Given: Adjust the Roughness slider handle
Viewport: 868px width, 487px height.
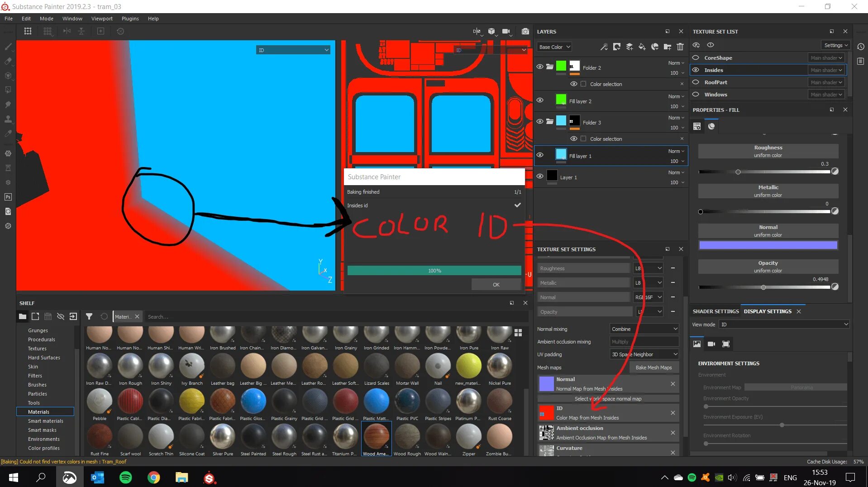Looking at the screenshot, I should (738, 172).
